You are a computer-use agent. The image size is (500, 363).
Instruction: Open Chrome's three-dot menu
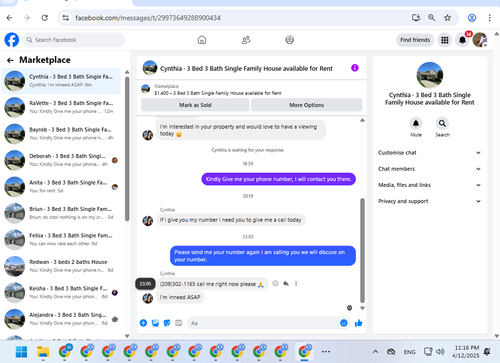point(489,18)
